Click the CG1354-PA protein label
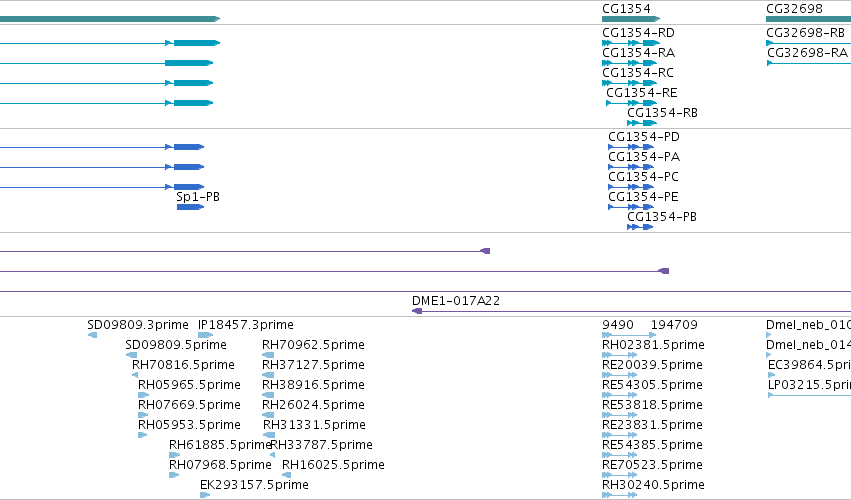 tap(644, 157)
